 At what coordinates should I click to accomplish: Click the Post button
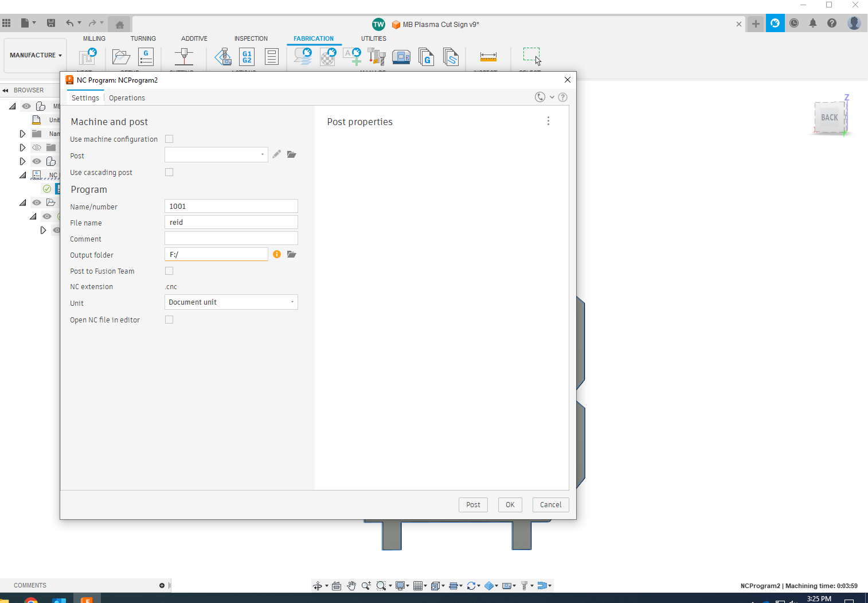(473, 504)
